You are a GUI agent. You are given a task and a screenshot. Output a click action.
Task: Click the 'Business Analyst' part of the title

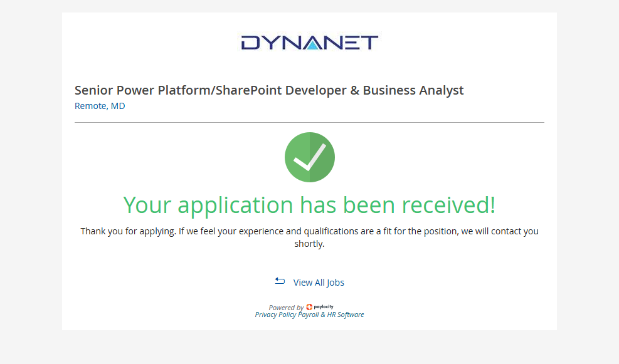tap(413, 90)
